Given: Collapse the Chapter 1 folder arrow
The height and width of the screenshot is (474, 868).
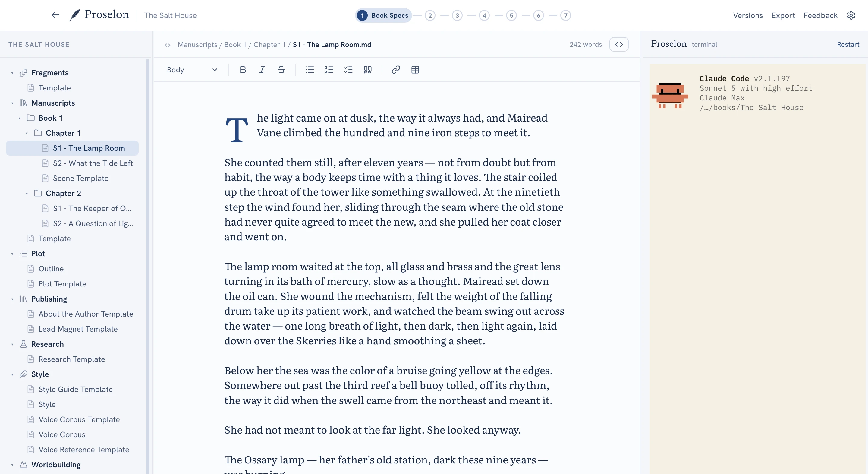Looking at the screenshot, I should tap(27, 134).
